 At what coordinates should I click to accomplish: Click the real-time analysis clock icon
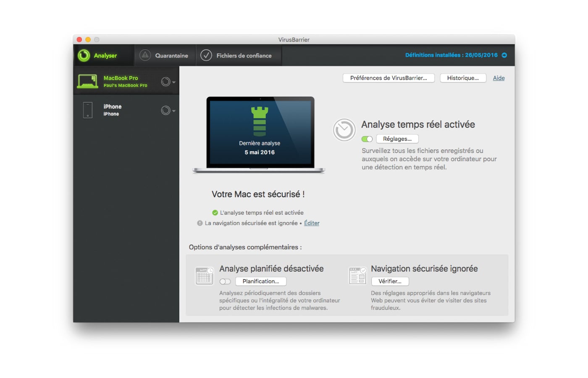344,130
